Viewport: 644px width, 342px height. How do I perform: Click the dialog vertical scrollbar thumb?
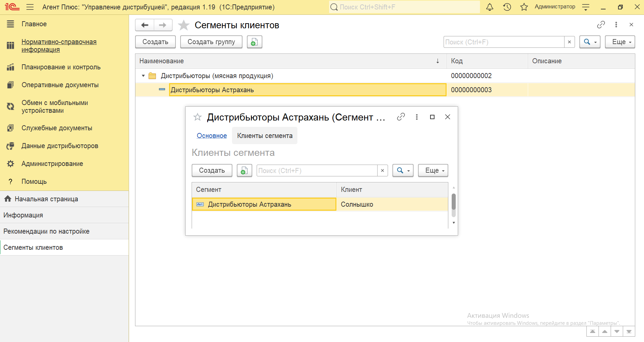(x=454, y=202)
